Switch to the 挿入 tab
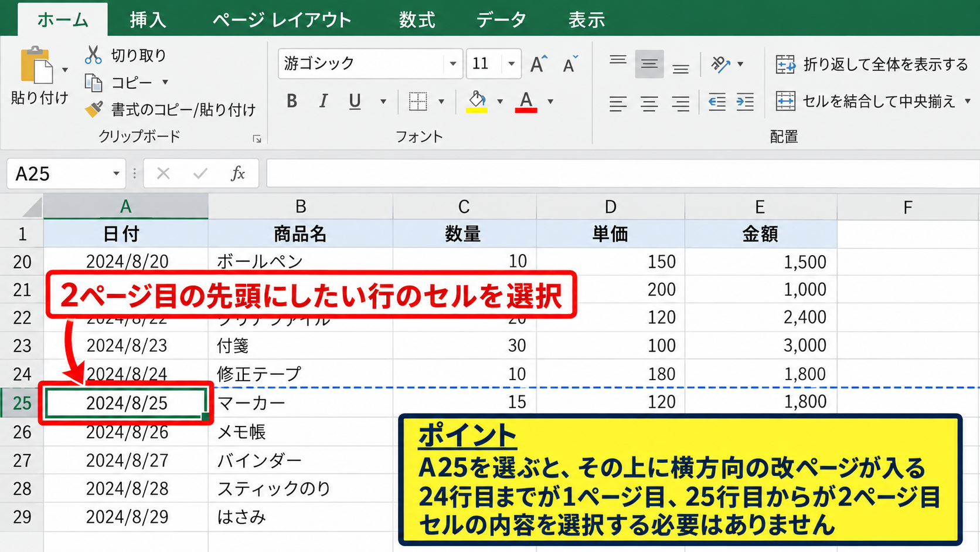Screen dimensions: 980x552 point(148,20)
